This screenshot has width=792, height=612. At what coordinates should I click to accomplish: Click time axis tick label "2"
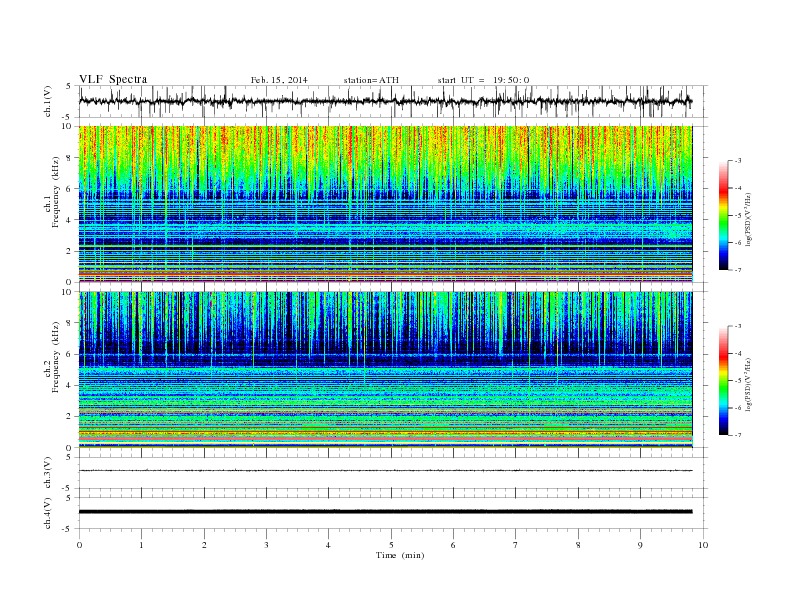click(x=204, y=545)
